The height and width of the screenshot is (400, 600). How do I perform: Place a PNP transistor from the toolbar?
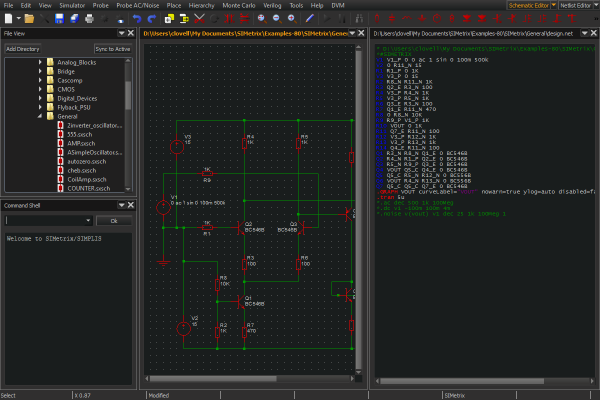click(x=512, y=18)
